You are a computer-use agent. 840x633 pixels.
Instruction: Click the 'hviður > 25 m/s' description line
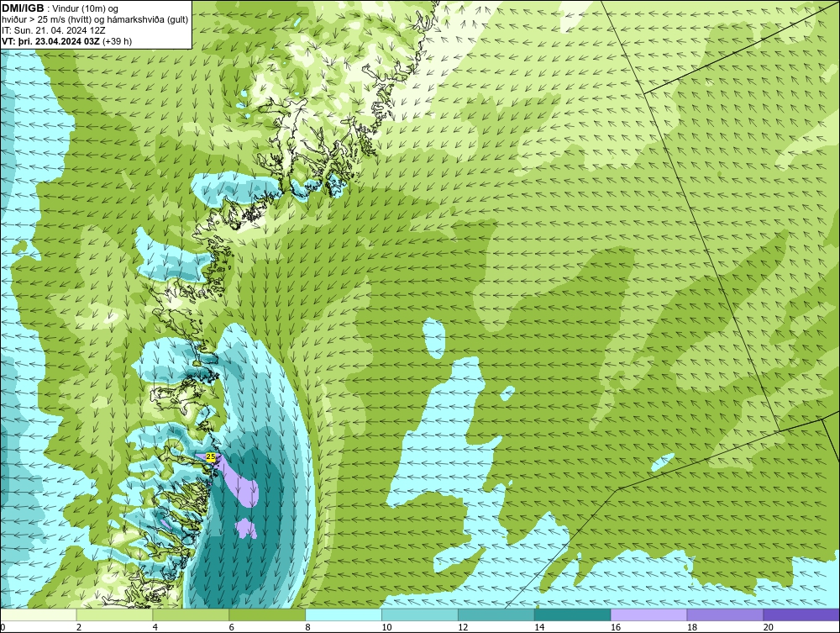95,20
